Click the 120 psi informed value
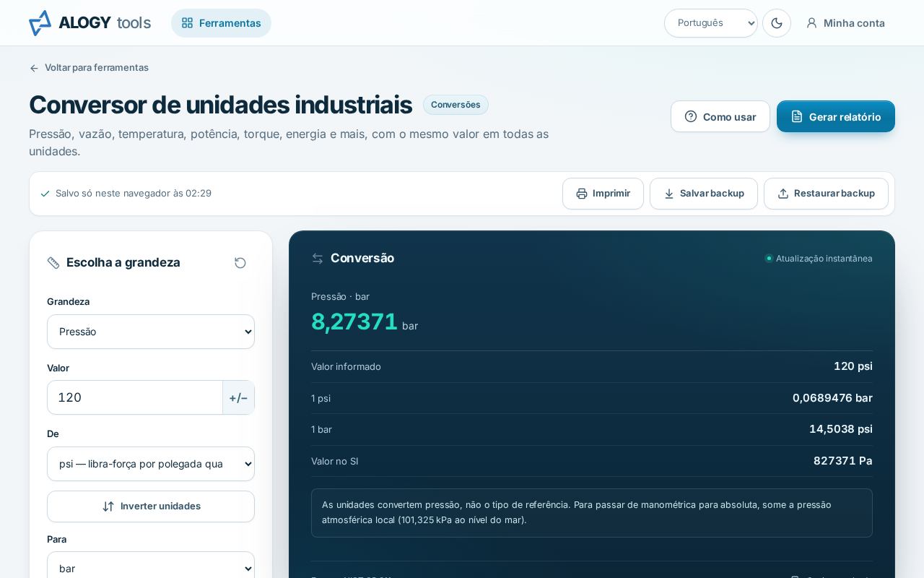Viewport: 924px width, 578px height. pos(853,366)
